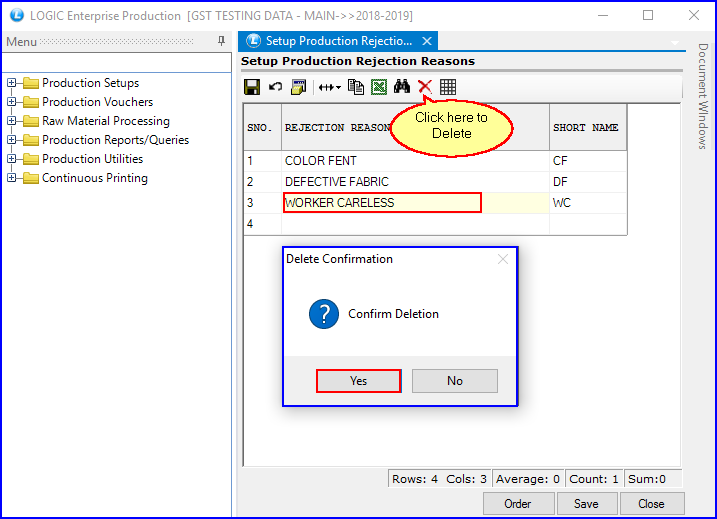Select Production Reports/Queries in the tree
The height and width of the screenshot is (519, 717).
(x=115, y=140)
